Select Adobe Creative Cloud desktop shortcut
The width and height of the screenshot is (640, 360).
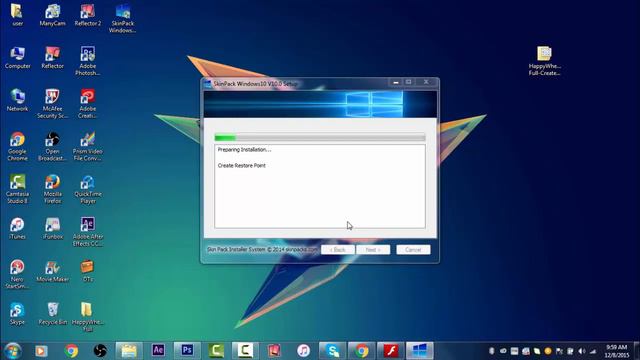pos(87,104)
